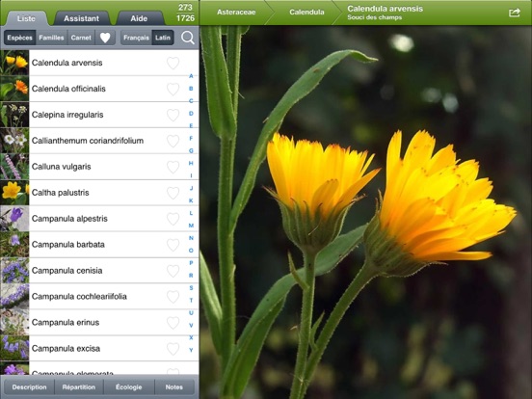Jump to letter D in index
532x399 pixels.
pos(191,114)
